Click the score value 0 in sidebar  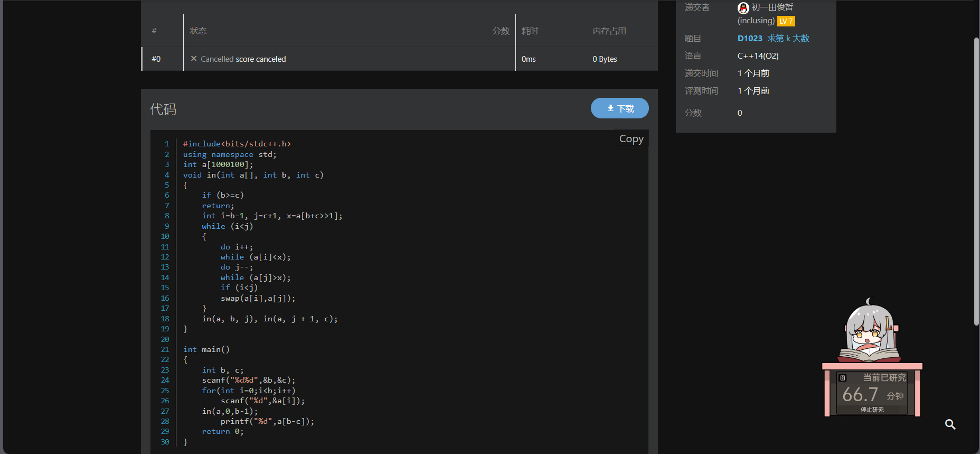point(740,113)
